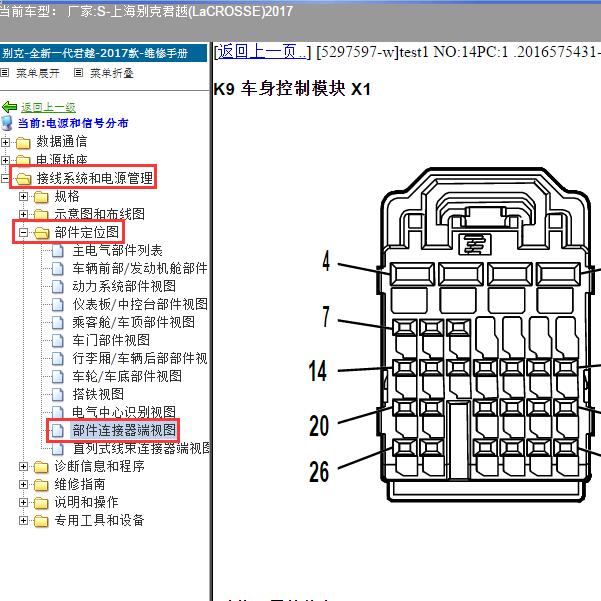The height and width of the screenshot is (601, 601).
Task: Open 直列式线束连接器端视图 page
Action: (141, 448)
